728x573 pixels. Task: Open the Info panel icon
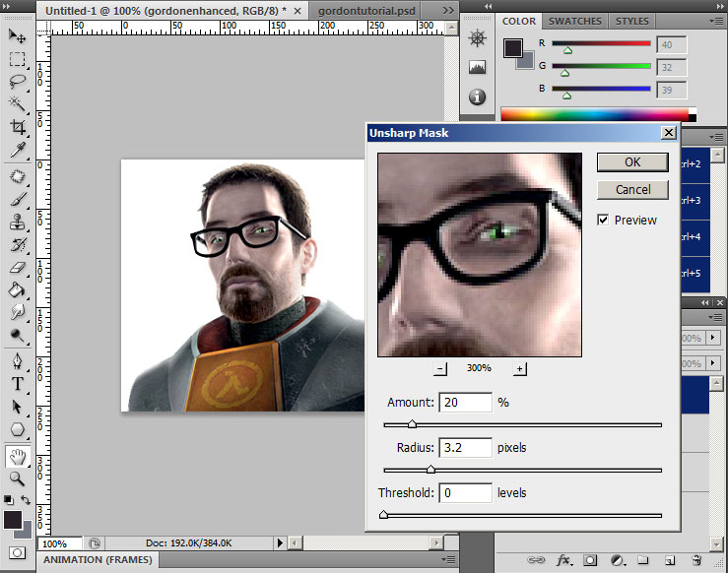coord(478,97)
